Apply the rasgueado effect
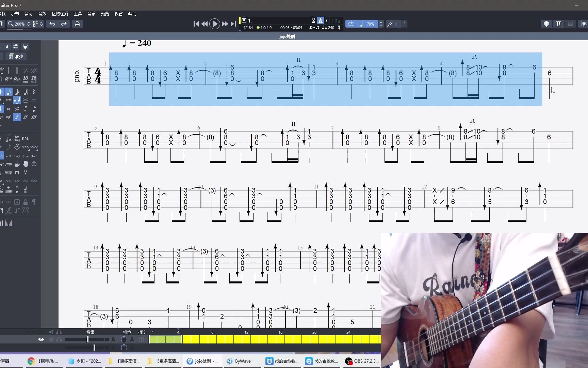Screen dimensions: 588x368 tap(9, 172)
